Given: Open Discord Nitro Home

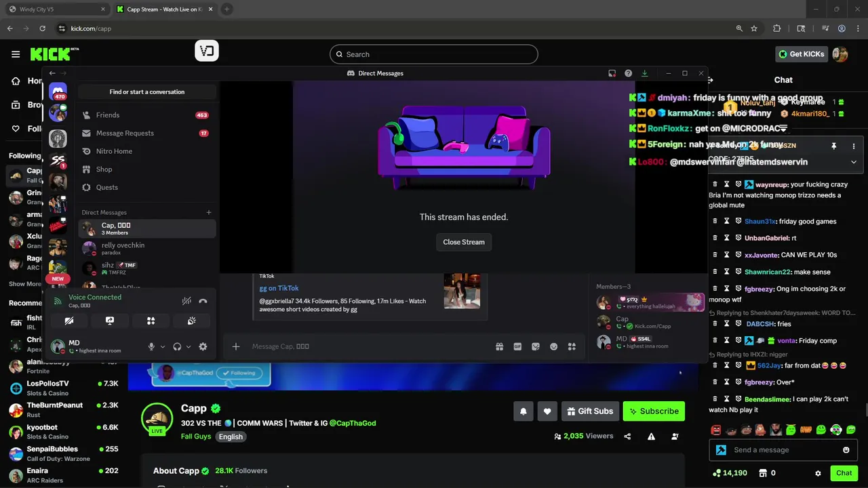Looking at the screenshot, I should tap(147, 151).
